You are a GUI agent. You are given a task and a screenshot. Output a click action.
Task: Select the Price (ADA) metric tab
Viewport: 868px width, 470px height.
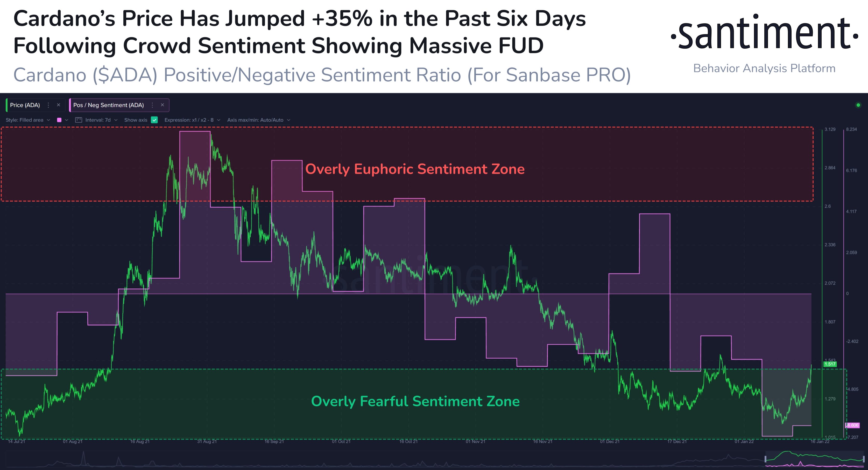click(25, 105)
